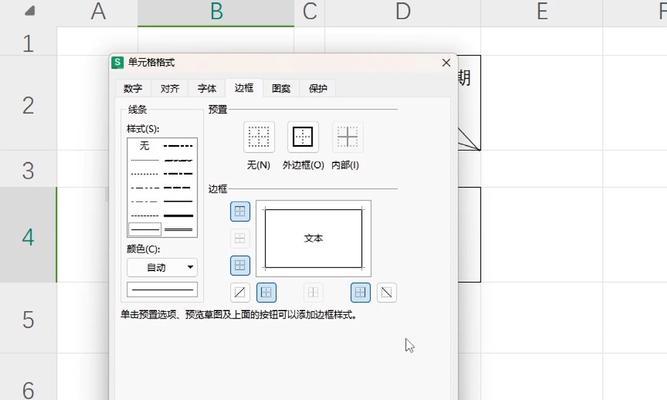Image resolution: width=667 pixels, height=400 pixels.
Task: Toggle the bottom border button
Action: pos(240,266)
